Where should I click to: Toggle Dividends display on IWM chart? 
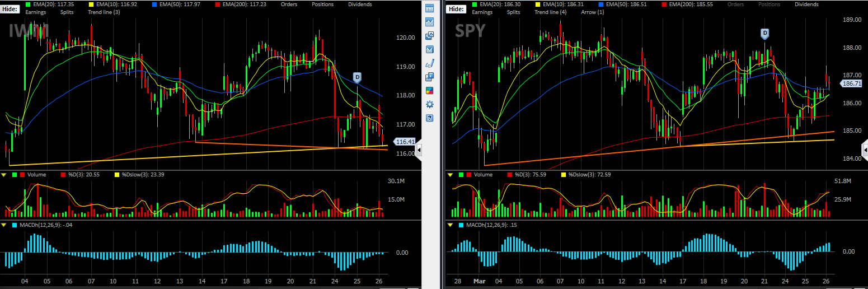click(x=360, y=4)
